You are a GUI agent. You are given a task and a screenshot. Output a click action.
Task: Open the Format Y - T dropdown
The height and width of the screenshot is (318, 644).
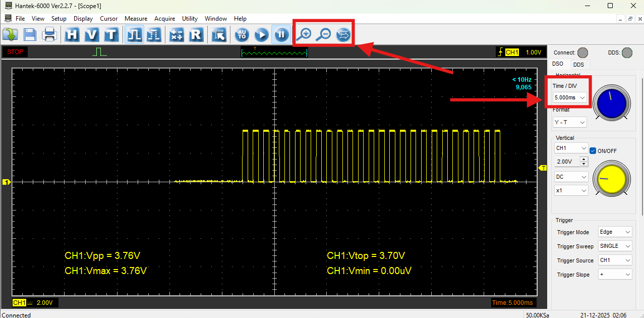click(x=570, y=122)
